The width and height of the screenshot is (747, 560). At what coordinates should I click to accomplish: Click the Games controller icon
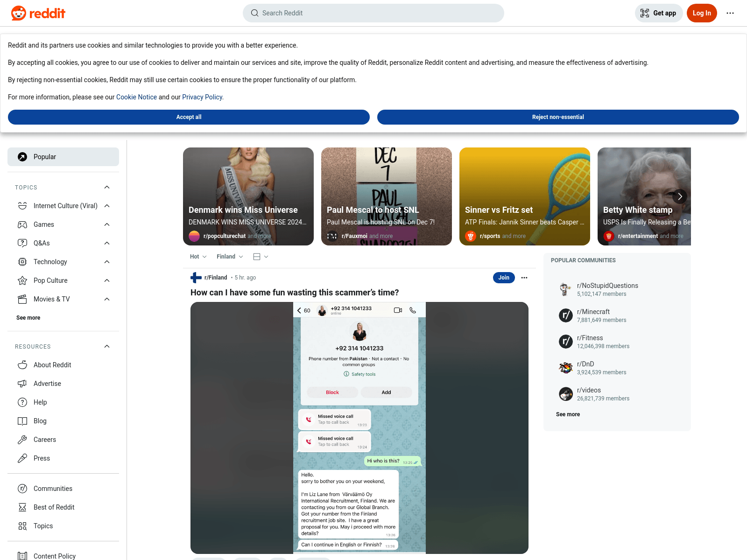22,224
